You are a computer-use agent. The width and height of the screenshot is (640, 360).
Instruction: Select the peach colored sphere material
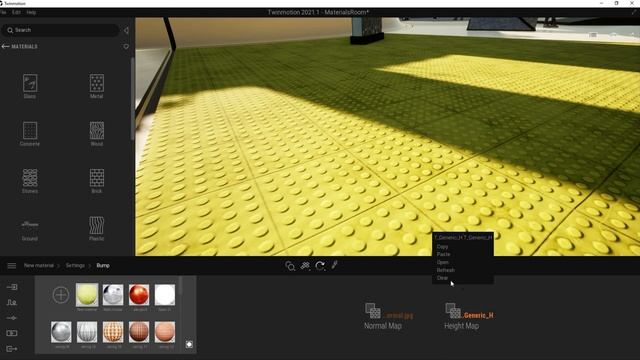point(165,332)
